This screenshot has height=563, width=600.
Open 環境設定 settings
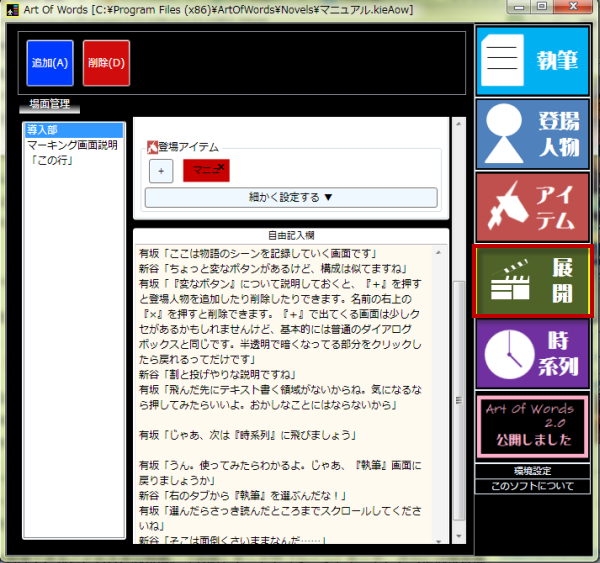tap(532, 470)
